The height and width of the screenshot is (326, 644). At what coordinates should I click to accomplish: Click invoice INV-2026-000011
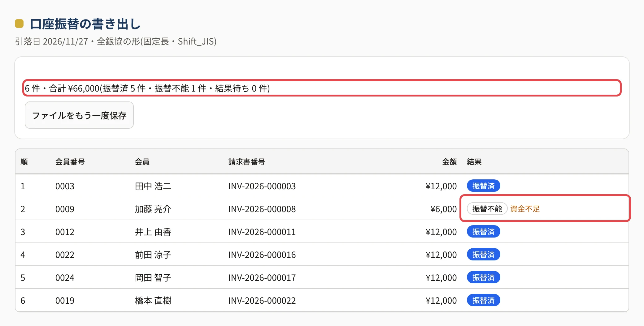coord(262,232)
